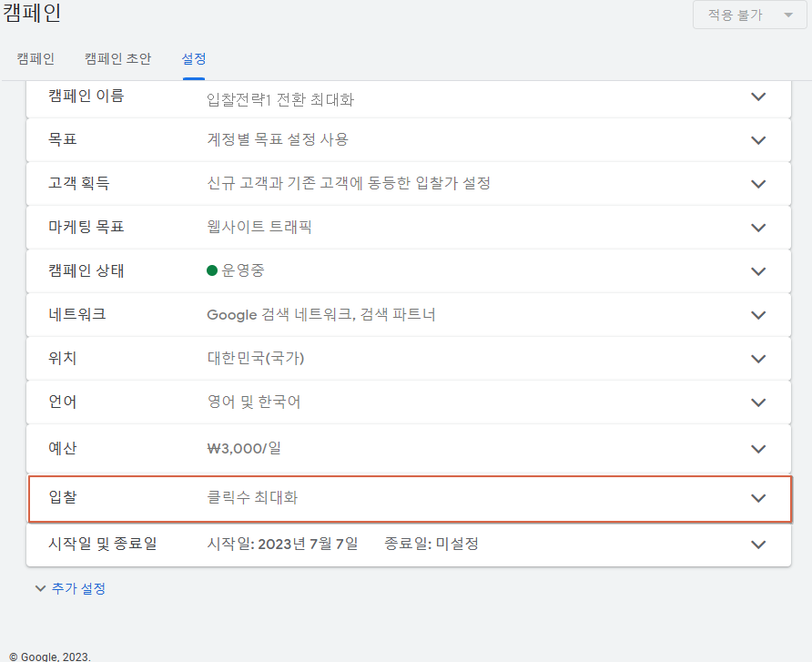Image resolution: width=812 pixels, height=662 pixels.
Task: Expand the 캠페인 상태 row chevron
Action: click(x=758, y=271)
